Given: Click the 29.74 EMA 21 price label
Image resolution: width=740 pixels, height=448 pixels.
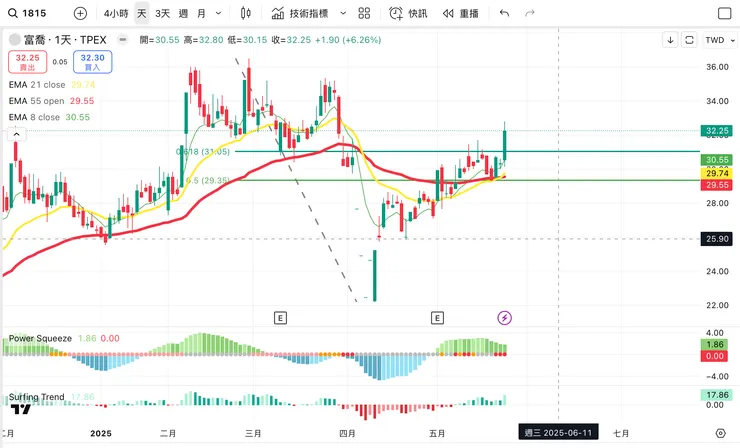Looking at the screenshot, I should 717,173.
